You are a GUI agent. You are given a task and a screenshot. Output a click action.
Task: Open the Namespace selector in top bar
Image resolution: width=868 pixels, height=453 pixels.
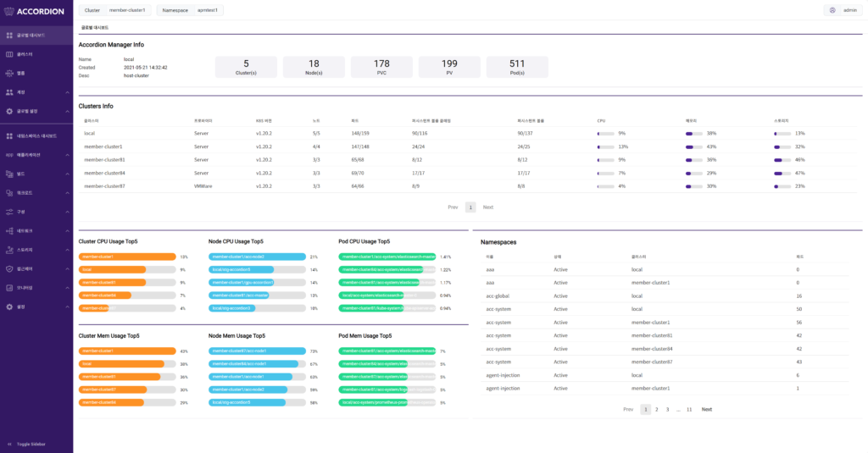point(191,10)
